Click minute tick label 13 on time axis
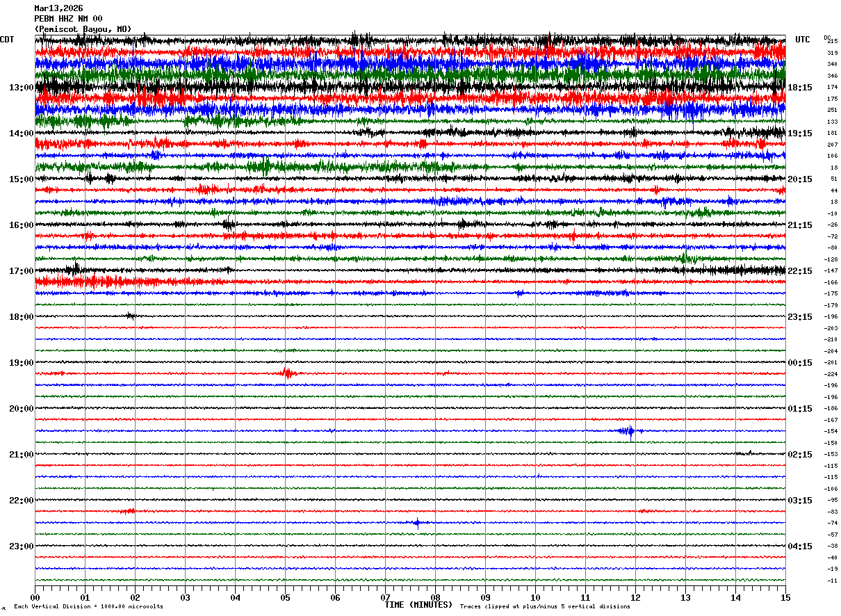Screen dimensions: 841x616 coord(685,597)
